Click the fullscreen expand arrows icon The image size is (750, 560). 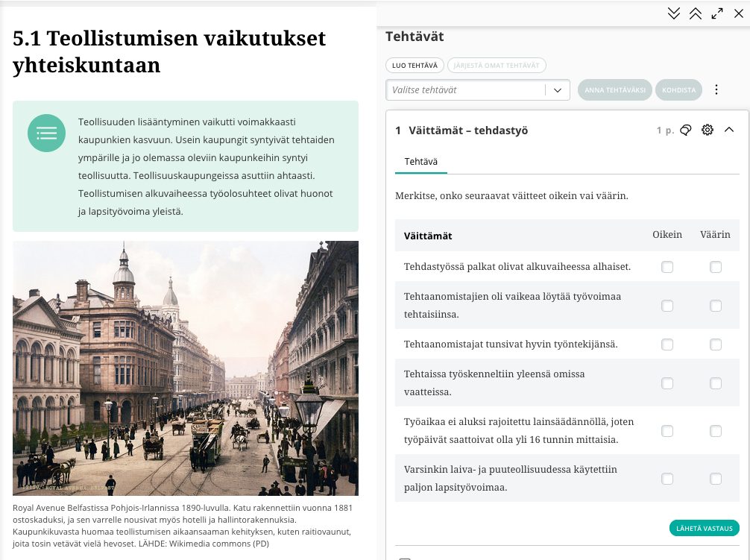point(717,13)
